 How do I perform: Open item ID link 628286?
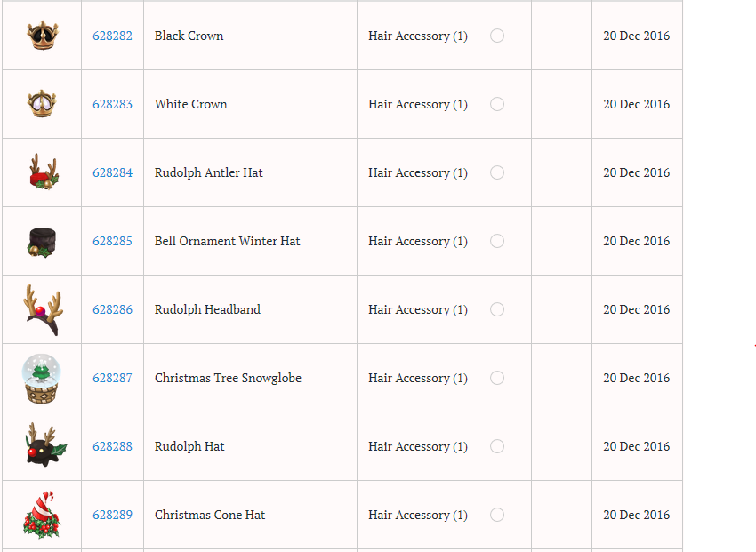pyautogui.click(x=112, y=310)
